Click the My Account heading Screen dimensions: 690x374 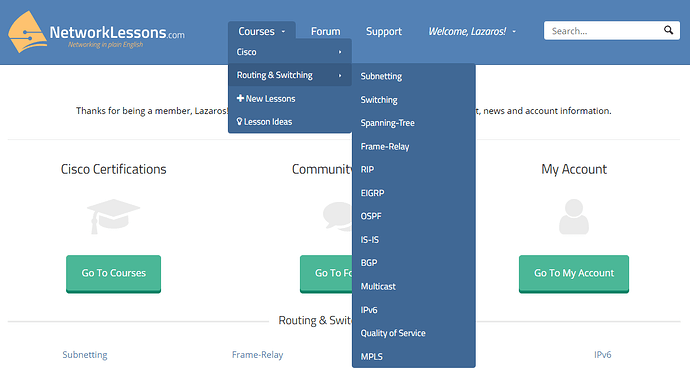pyautogui.click(x=574, y=169)
